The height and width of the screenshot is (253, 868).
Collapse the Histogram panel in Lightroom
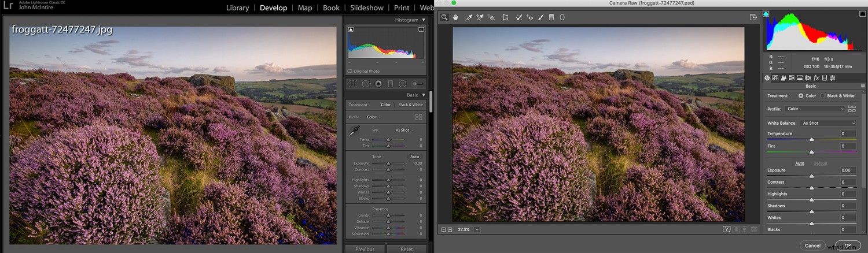coord(423,20)
